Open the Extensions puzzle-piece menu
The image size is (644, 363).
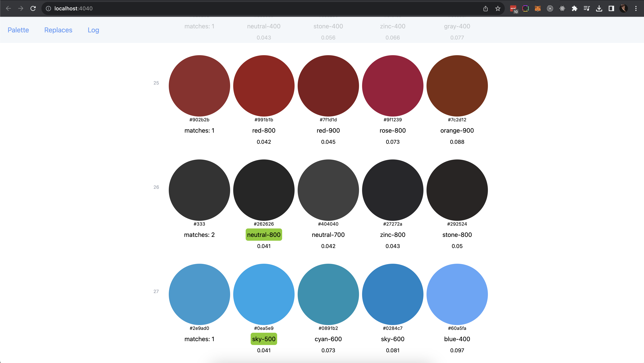pos(575,8)
